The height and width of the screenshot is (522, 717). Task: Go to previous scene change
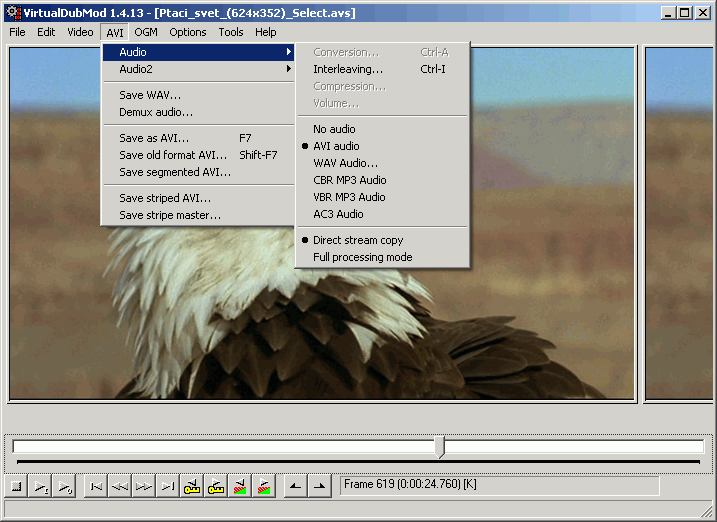tap(240, 486)
